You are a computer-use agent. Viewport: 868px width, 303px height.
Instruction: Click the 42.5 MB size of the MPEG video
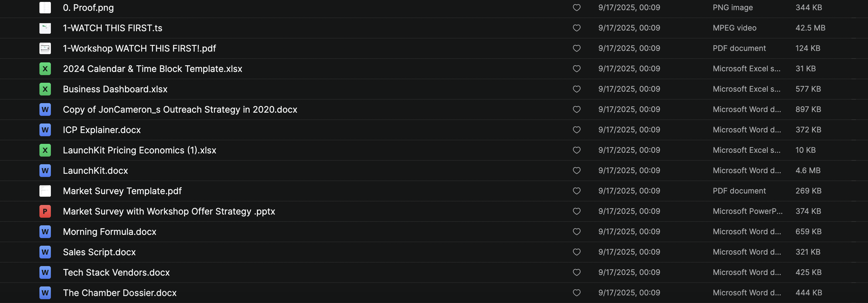[810, 28]
